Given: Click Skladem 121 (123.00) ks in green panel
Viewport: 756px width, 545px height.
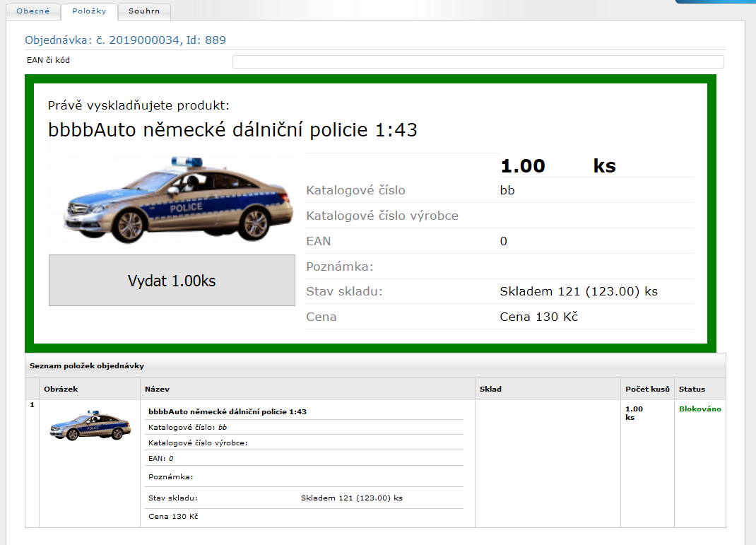Looking at the screenshot, I should coord(579,291).
